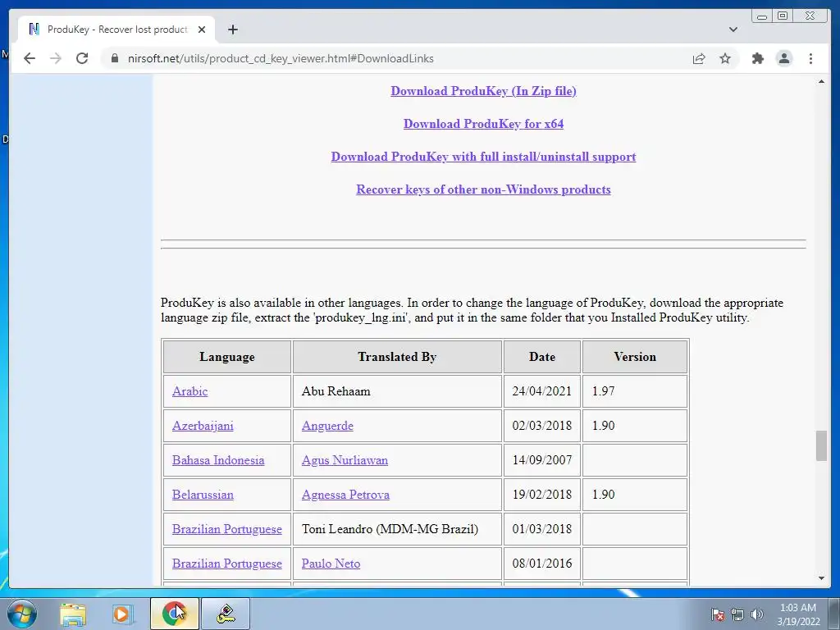Select the date 02/03/2018
Viewport: 840px width, 630px height.
tap(542, 426)
